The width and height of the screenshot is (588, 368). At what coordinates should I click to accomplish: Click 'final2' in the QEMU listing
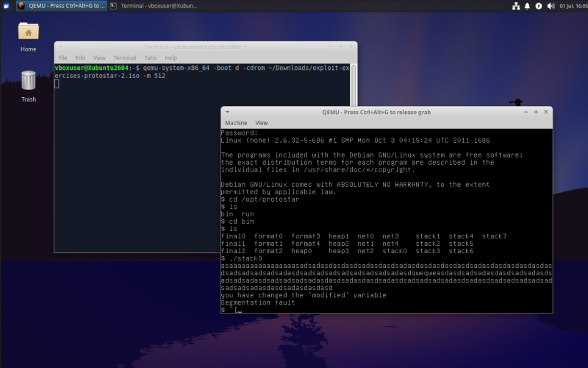(x=233, y=251)
